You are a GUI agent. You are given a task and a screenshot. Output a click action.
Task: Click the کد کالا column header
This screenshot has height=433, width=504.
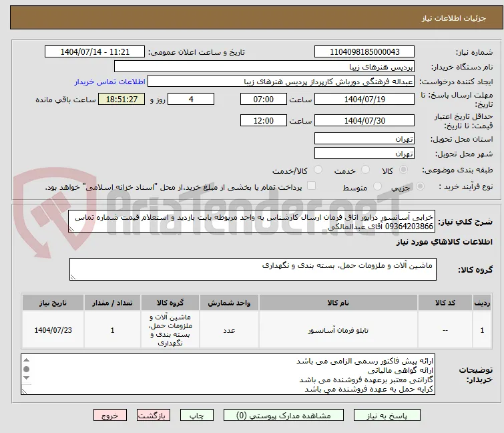tap(445, 303)
